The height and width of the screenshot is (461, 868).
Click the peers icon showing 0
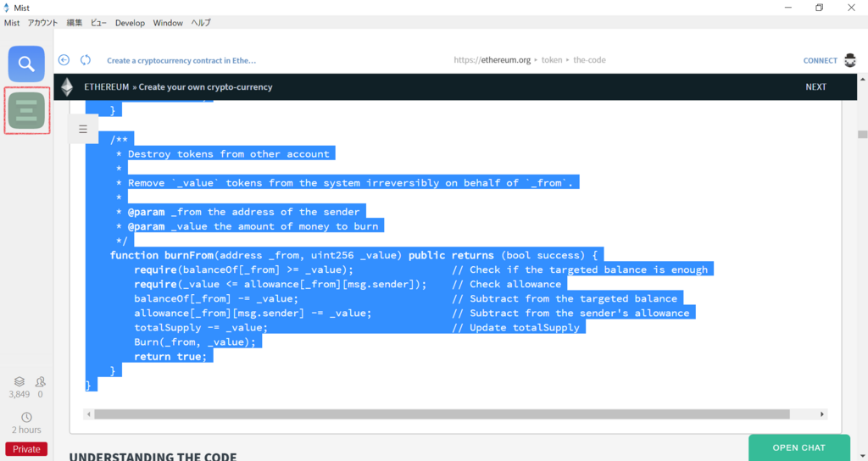pyautogui.click(x=41, y=381)
